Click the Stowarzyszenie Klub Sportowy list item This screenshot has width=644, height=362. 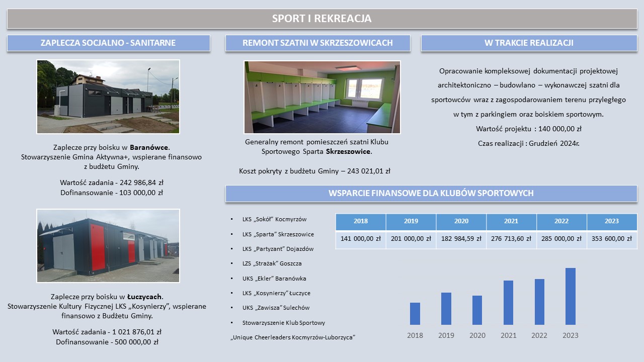point(284,323)
